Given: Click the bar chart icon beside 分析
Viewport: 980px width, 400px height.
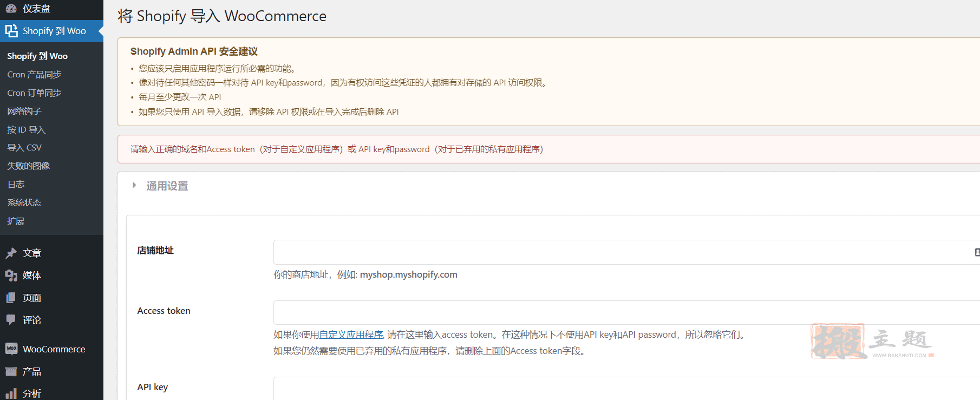Looking at the screenshot, I should [11, 394].
